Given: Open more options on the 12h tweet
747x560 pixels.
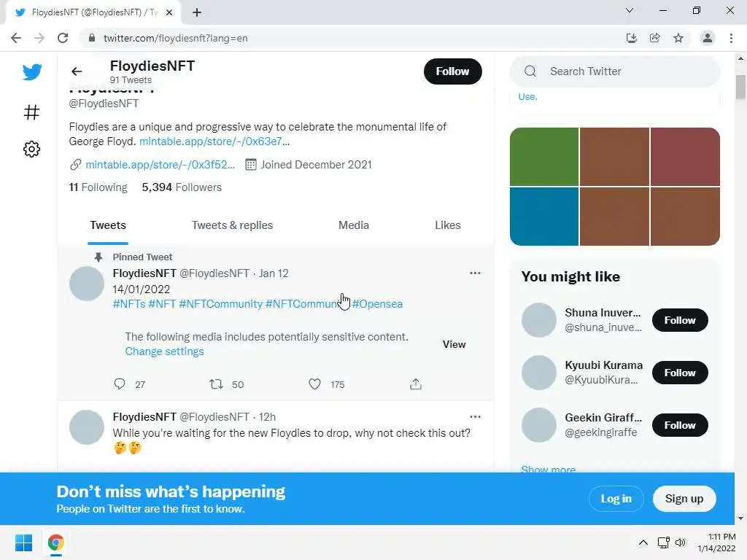Looking at the screenshot, I should click(x=475, y=416).
